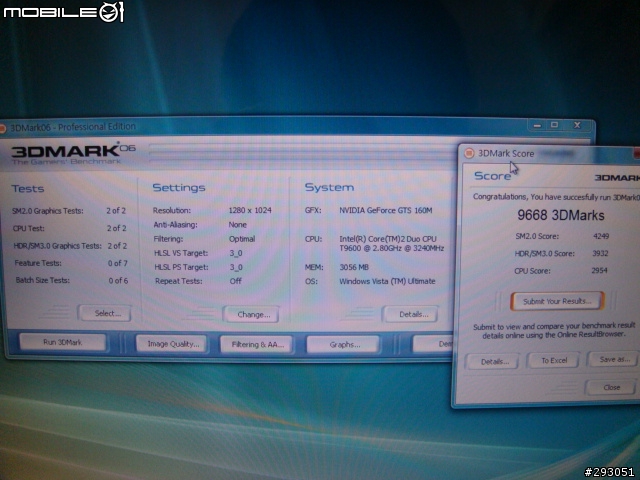Click 'Intel(R) Core(TM)2 Duo CPU' text
Image resolution: width=640 pixels, height=480 pixels.
[387, 239]
